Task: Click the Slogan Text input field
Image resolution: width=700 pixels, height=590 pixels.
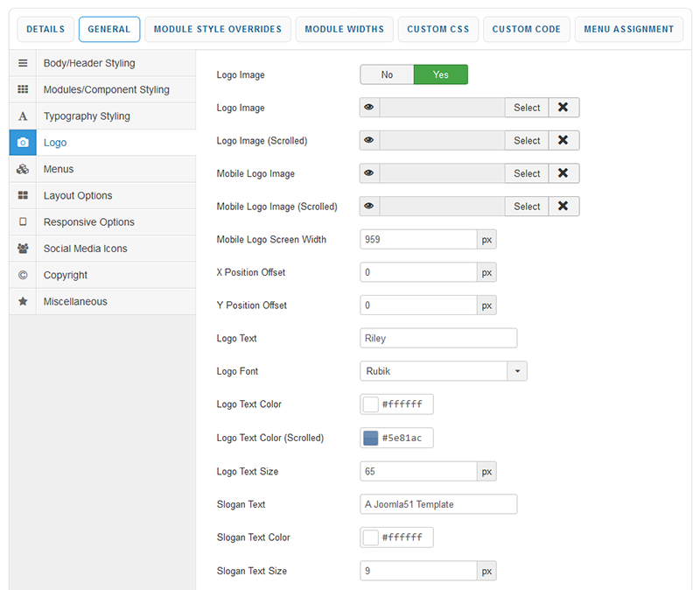Action: click(438, 504)
